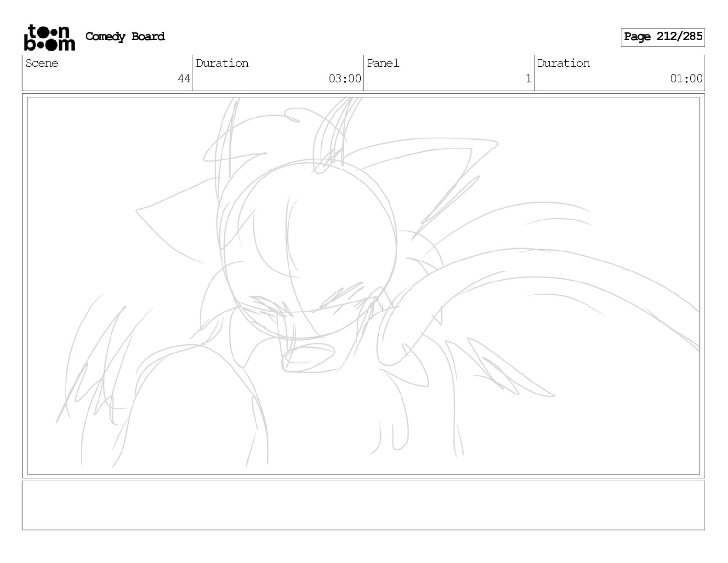Click the scene Duration label next to Scene
Screen dimensions: 728x563
coord(222,63)
